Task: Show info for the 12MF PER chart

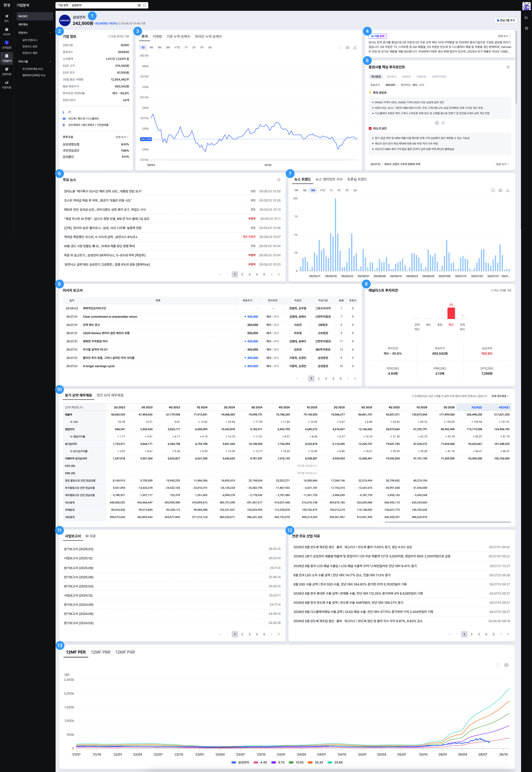Action: [498, 665]
